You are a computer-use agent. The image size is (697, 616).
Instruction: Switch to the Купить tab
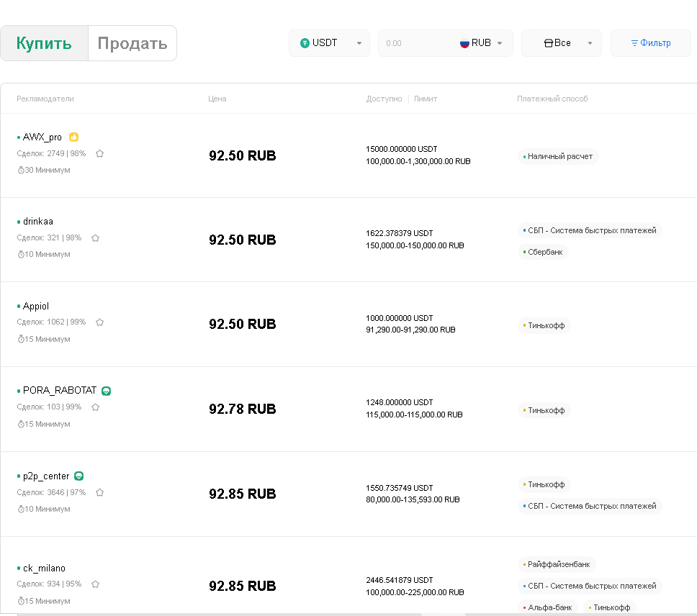pos(45,43)
